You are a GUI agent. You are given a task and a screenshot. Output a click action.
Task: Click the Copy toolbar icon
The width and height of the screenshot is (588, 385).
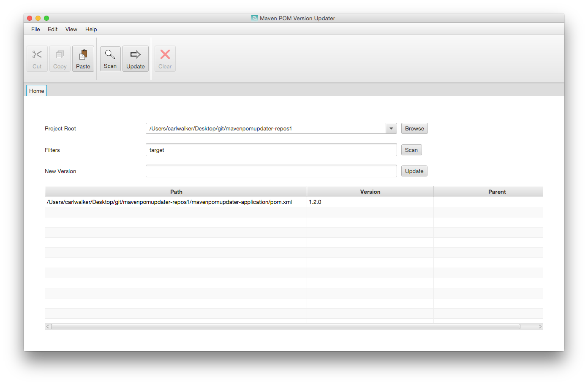60,59
